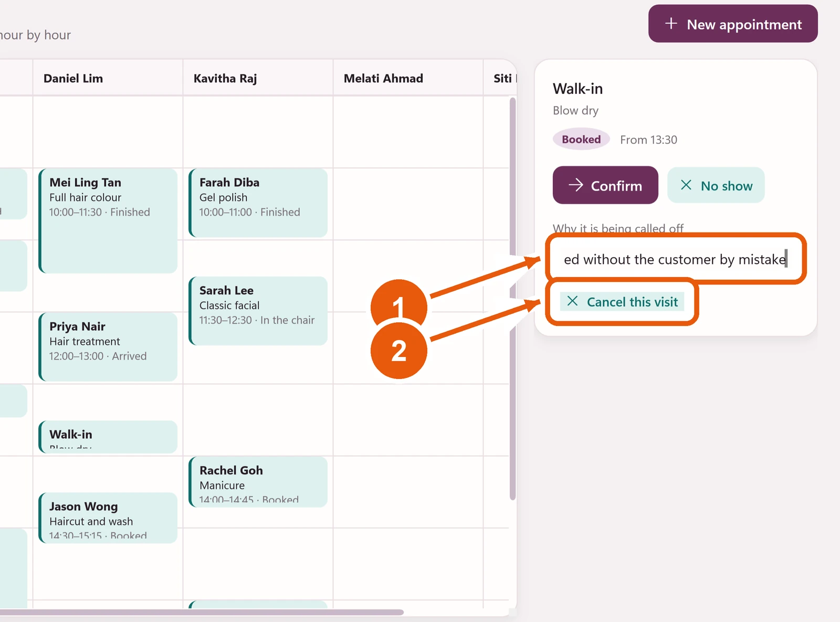Click the arrow icon on Confirm
The image size is (840, 622).
tap(576, 185)
